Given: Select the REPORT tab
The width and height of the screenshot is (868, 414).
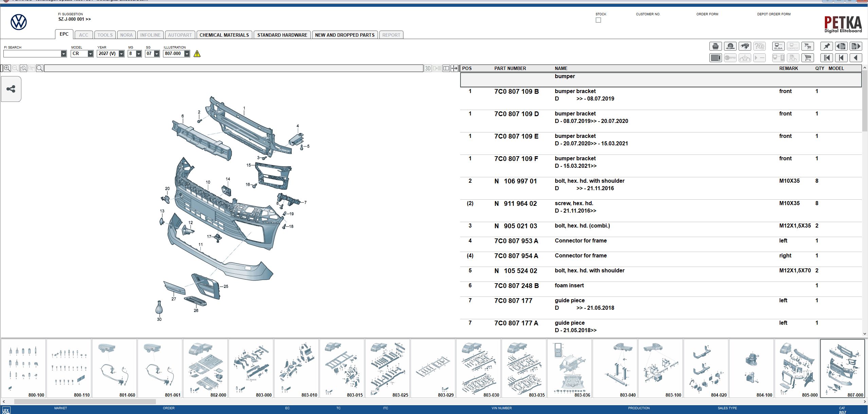Looking at the screenshot, I should [391, 35].
